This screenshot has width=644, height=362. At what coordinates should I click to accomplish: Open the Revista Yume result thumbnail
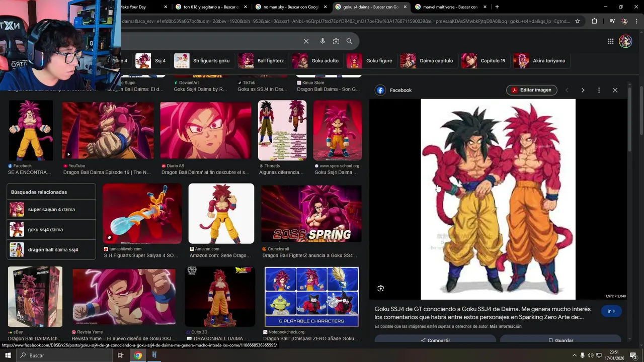tap(124, 297)
